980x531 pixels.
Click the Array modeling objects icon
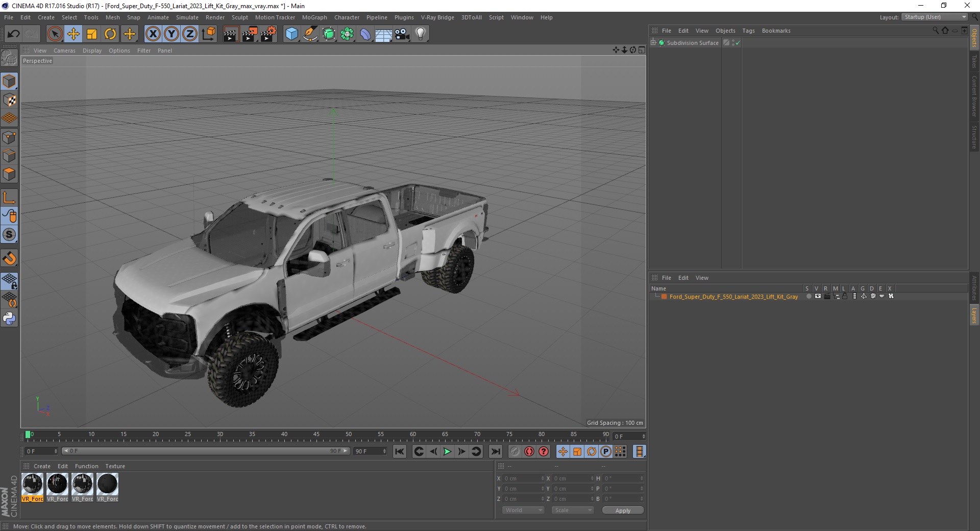click(347, 34)
